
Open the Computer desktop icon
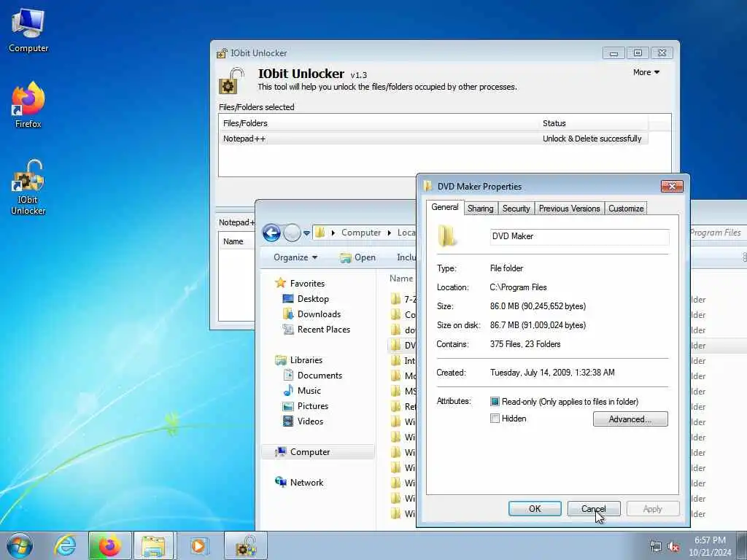tap(28, 30)
